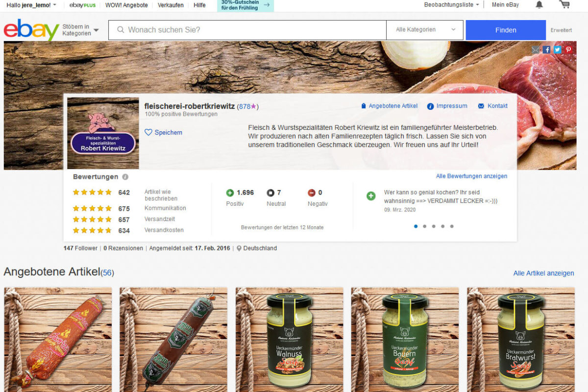Click the Finden search button
Screen dimensions: 588x392
pos(506,30)
